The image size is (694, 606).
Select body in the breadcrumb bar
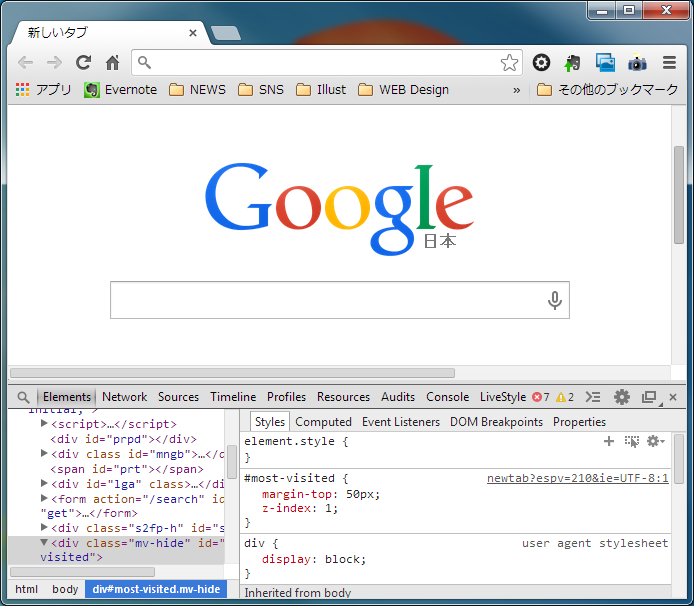point(65,589)
